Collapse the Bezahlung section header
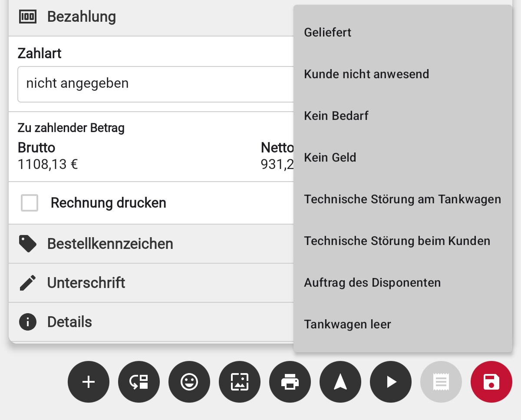 82,17
